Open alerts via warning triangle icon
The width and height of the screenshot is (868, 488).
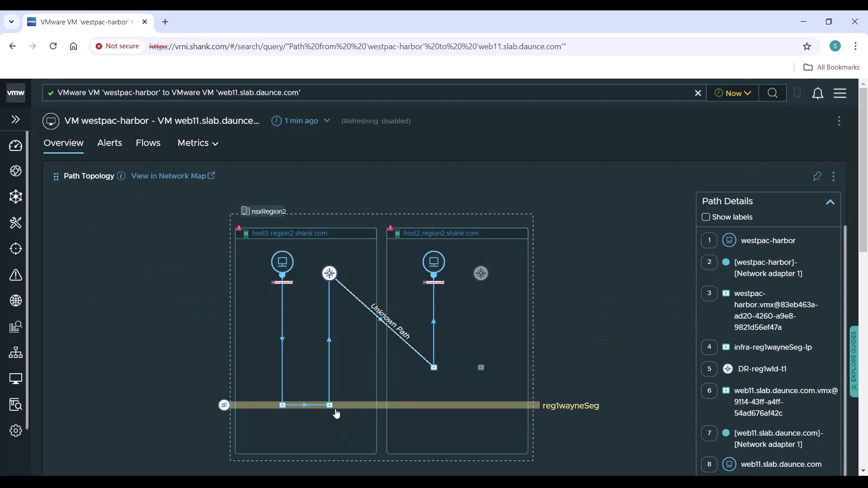[x=16, y=275]
